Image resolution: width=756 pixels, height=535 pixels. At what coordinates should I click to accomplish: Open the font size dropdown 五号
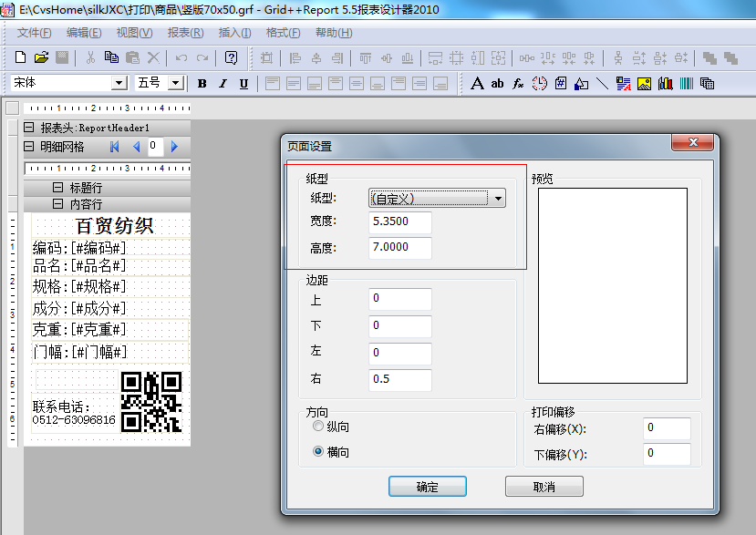(177, 83)
